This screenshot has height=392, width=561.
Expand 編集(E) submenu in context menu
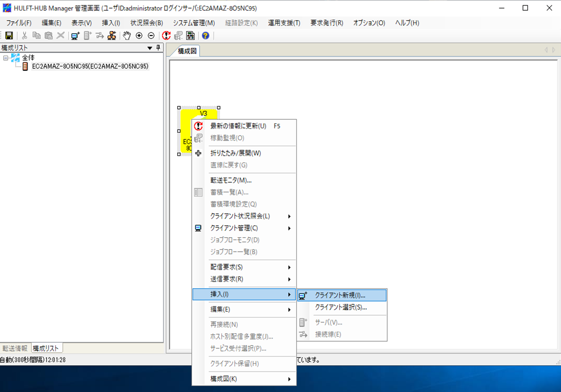[x=244, y=309]
